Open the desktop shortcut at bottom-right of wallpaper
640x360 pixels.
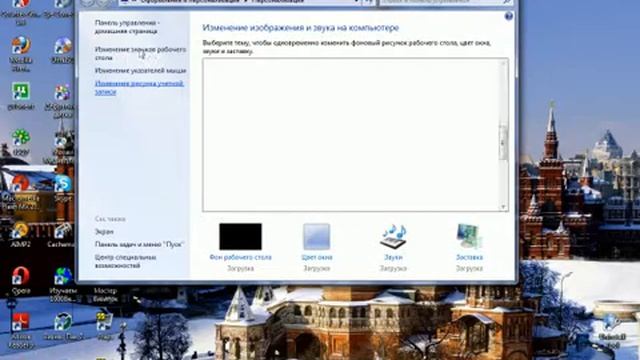coord(612,331)
